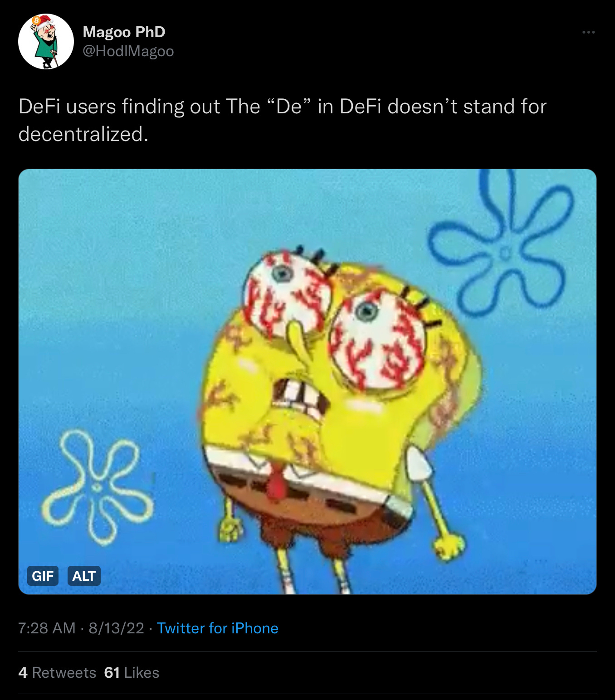Screen dimensions: 615x700
Task: Click the 8/13/22 date
Action: point(116,628)
